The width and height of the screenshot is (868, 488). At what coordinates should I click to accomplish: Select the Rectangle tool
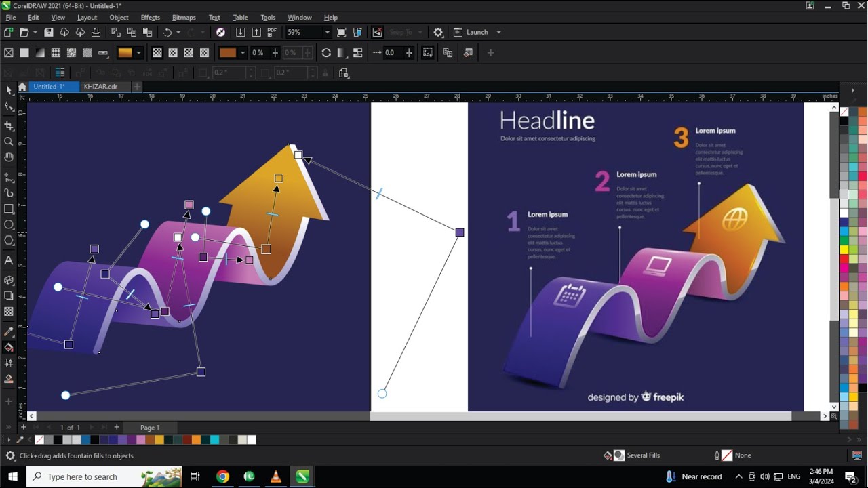[9, 209]
